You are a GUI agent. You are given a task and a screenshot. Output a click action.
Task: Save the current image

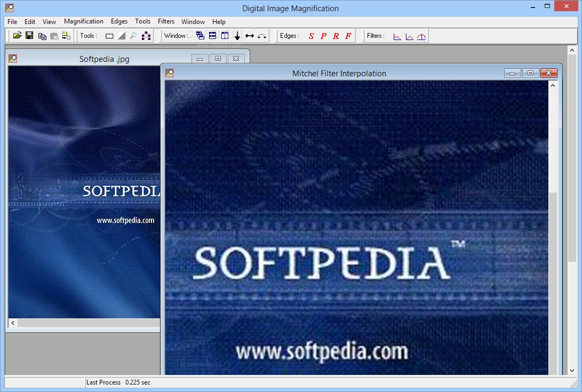[x=30, y=35]
